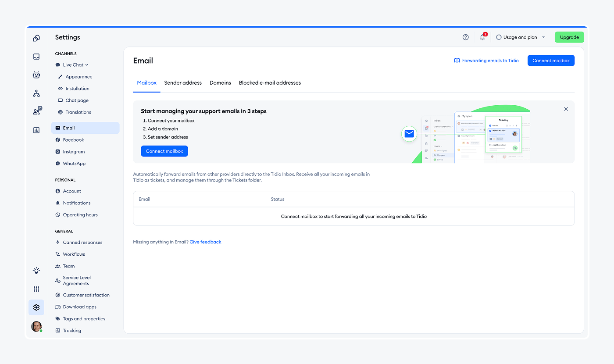
Task: Select the chatbot (Lyro) icon in sidebar
Action: click(36, 75)
